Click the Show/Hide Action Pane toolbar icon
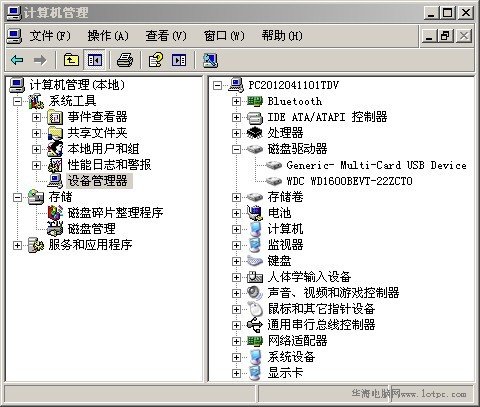 (179, 60)
